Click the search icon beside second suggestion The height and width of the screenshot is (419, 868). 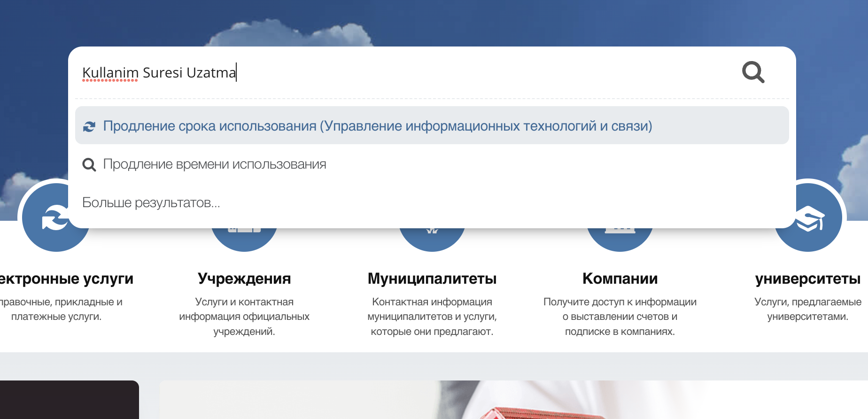(x=89, y=165)
